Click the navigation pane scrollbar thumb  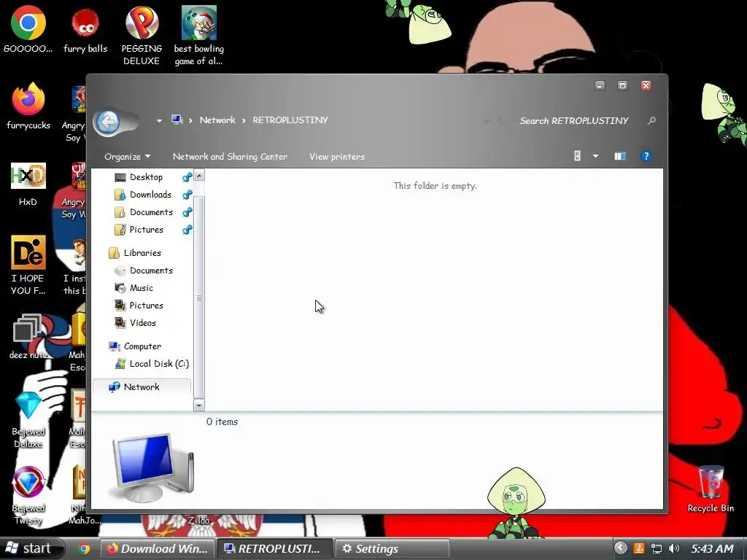click(199, 297)
